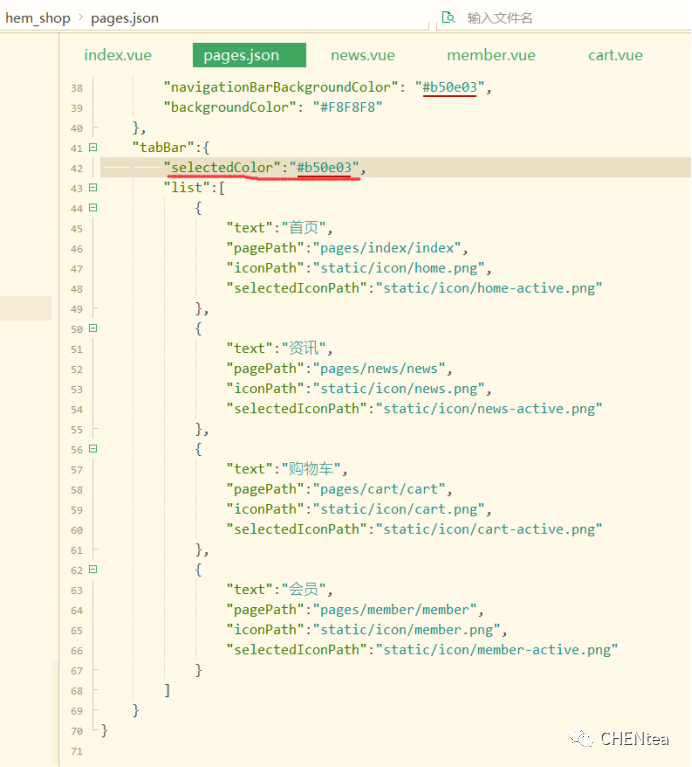Click the selectedColor value #b50e03
The height and width of the screenshot is (767, 692).
[326, 167]
